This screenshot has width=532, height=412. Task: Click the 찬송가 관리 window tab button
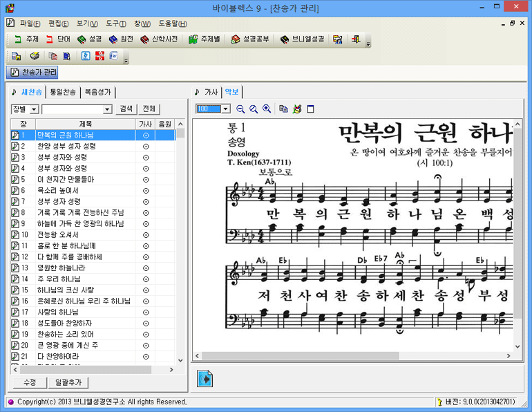(x=32, y=72)
